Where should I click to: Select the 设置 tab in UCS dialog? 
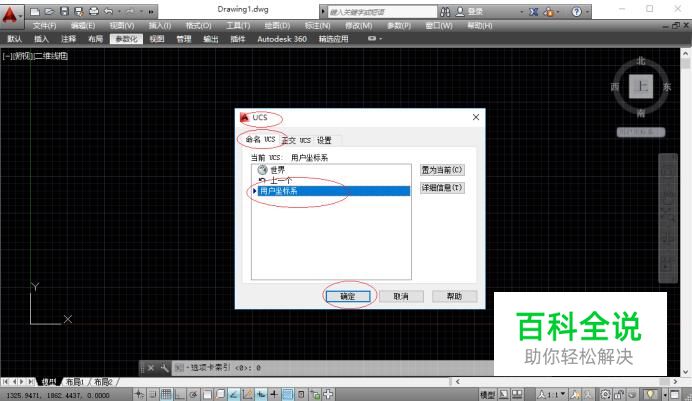click(x=324, y=140)
